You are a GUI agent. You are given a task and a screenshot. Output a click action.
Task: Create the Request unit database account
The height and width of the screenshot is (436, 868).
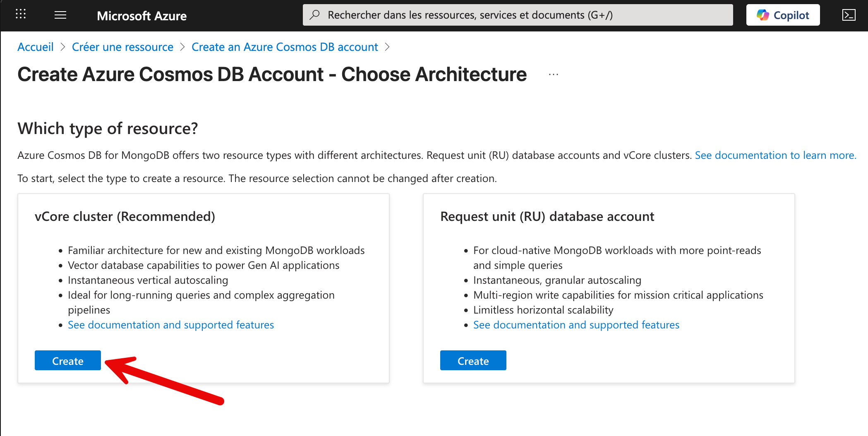[473, 360]
